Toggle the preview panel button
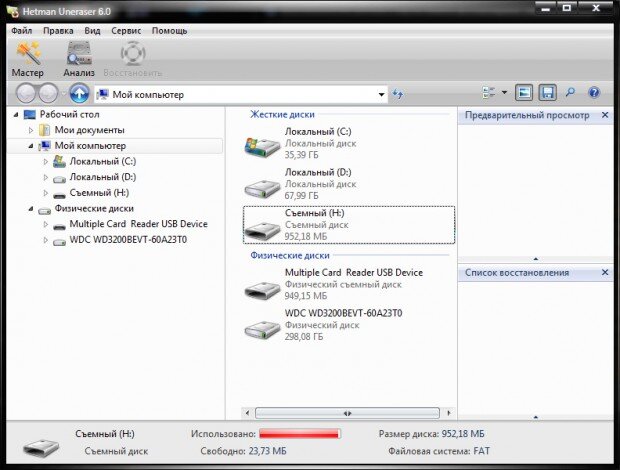This screenshot has height=470, width=620. (524, 93)
